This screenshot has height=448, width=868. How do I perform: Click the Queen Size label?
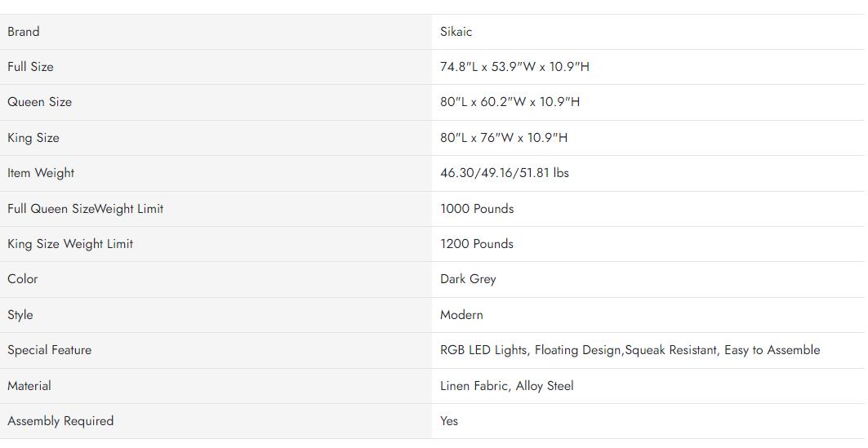pos(39,102)
